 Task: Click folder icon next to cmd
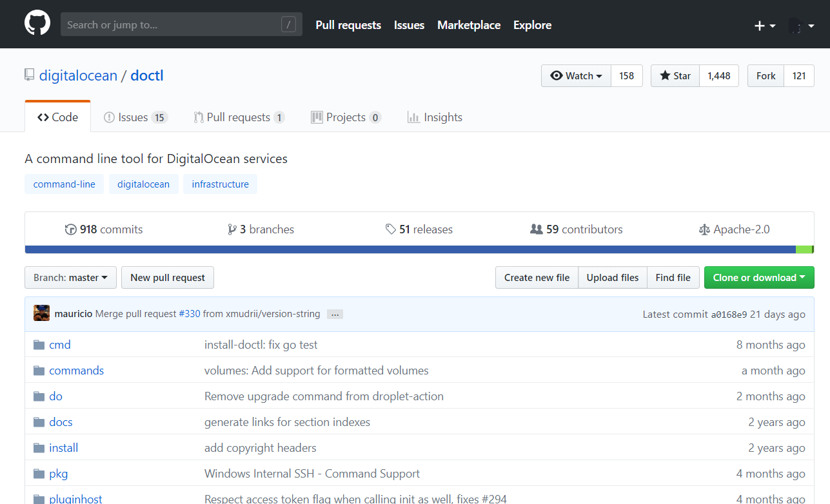pyautogui.click(x=39, y=345)
